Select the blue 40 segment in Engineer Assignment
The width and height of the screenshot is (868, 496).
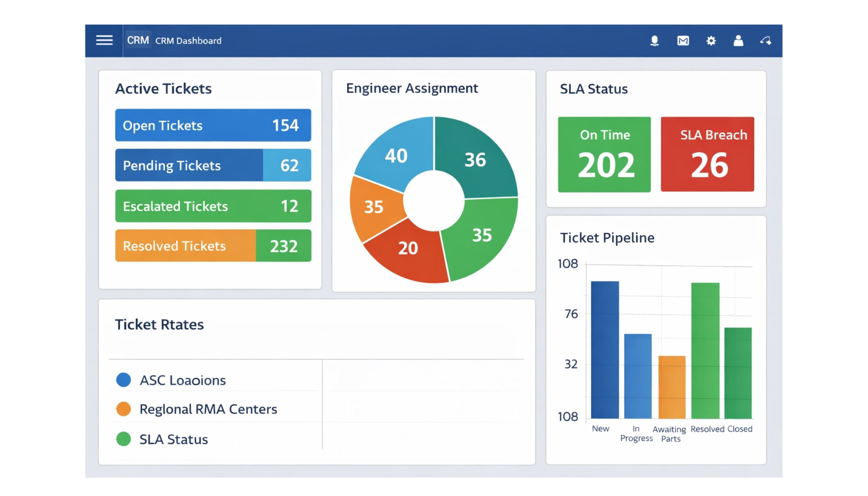pos(396,156)
